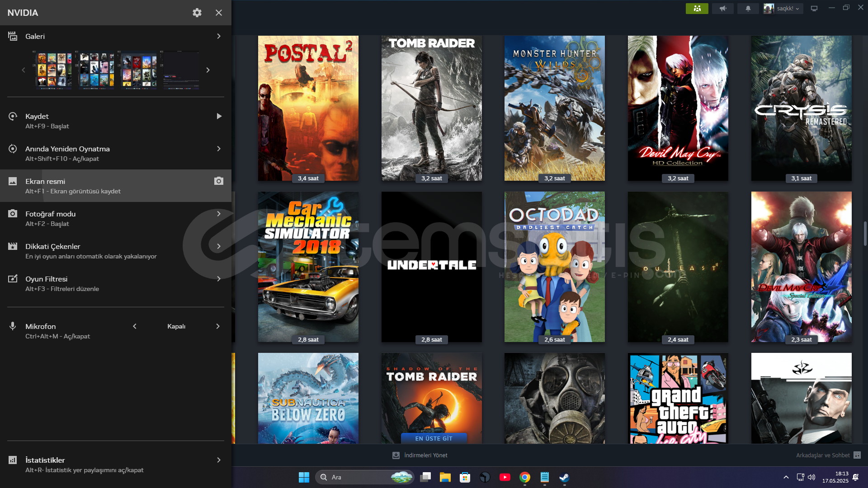Open Arkadaşlar ve Sohbet panel

(x=828, y=455)
